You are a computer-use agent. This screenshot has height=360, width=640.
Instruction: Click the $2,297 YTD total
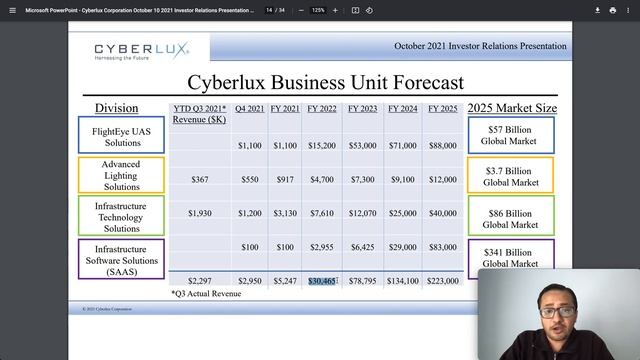(x=200, y=281)
